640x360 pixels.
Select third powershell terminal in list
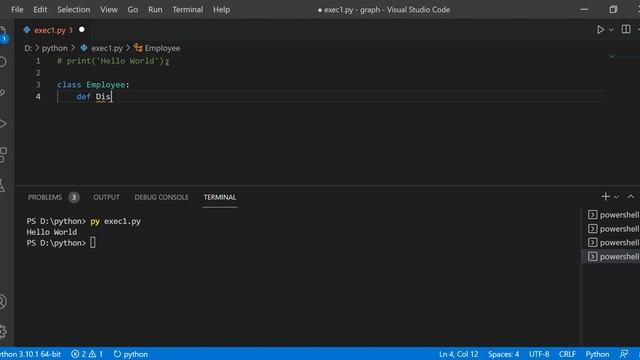(613, 242)
